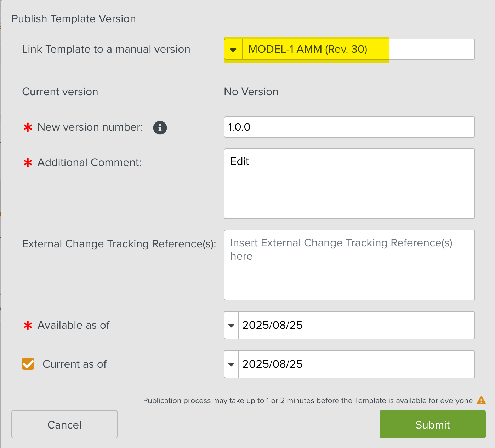
Task: Cancel the Publish Template Version dialog
Action: coord(64,424)
